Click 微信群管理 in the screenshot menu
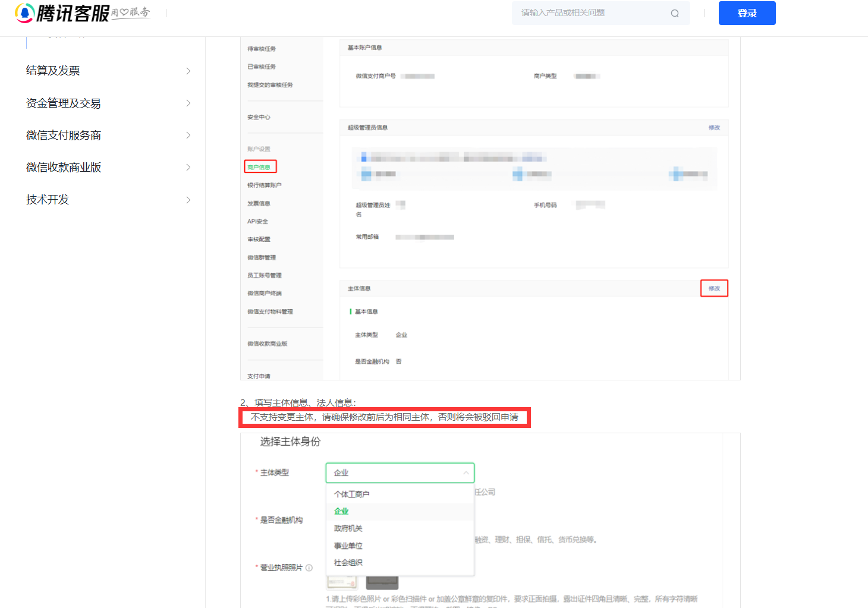Screen dimensions: 868x608 coord(262,257)
